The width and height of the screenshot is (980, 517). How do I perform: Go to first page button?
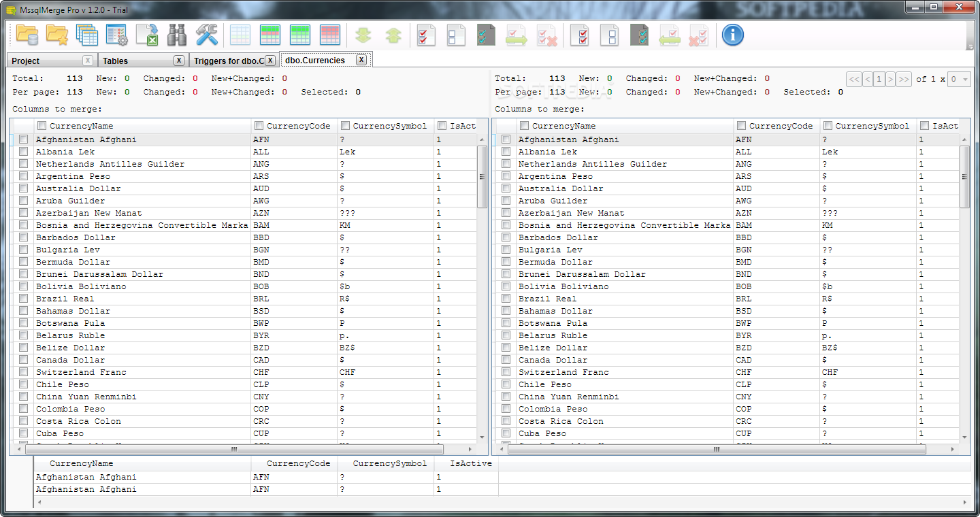click(854, 79)
